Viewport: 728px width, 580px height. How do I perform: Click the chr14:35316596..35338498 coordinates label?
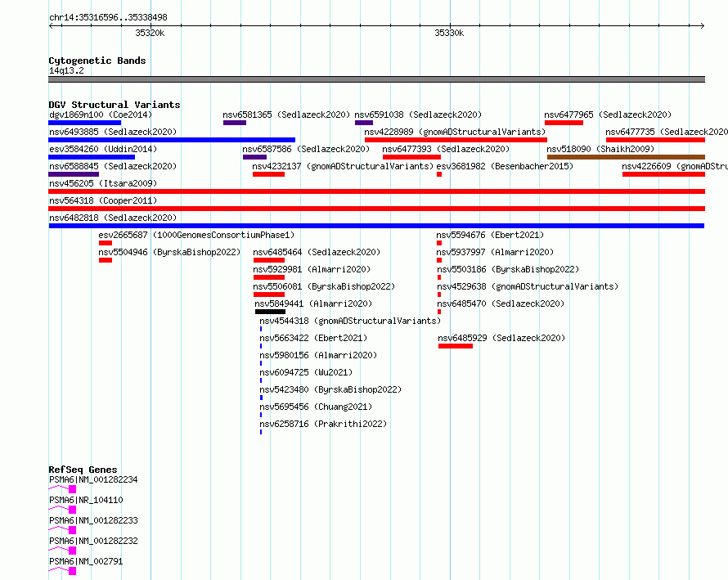click(108, 17)
